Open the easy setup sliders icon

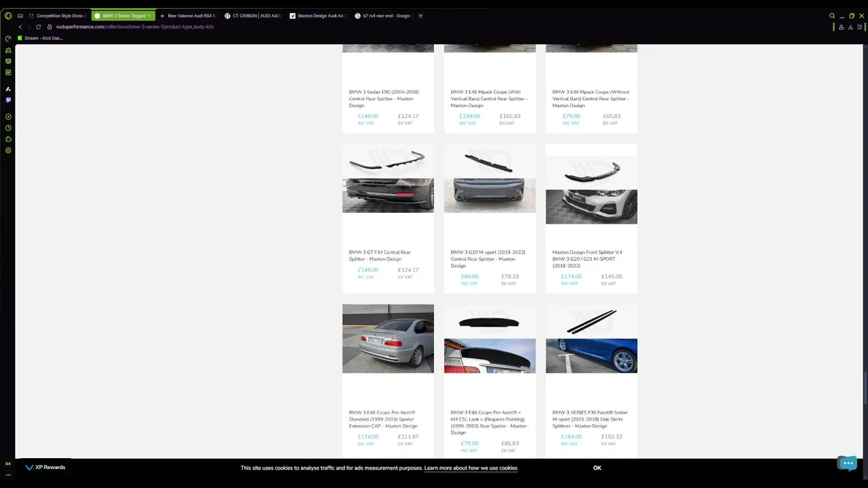pyautogui.click(x=860, y=27)
